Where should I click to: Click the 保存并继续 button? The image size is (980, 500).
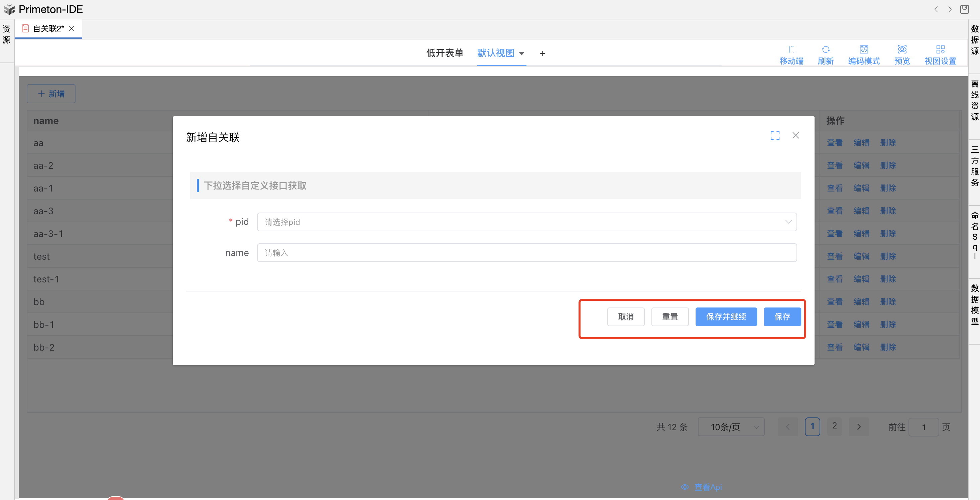tap(726, 317)
